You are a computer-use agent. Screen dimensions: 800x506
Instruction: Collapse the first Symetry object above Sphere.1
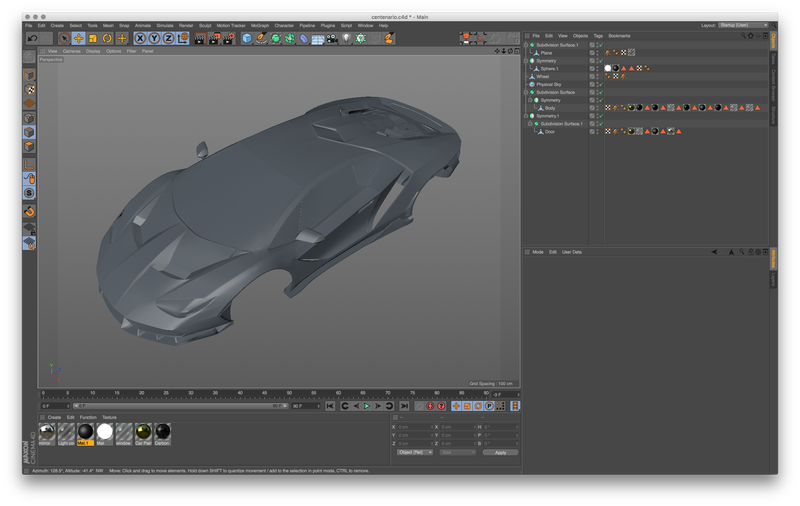(526, 61)
